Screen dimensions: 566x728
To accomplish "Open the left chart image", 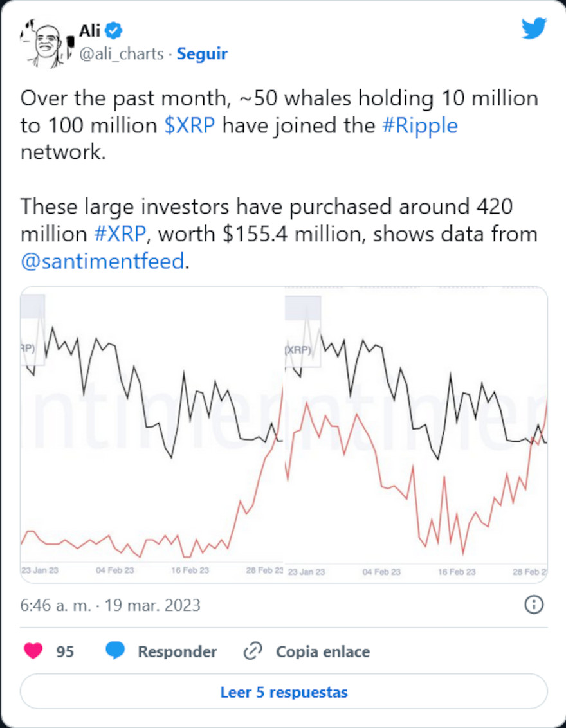I will click(x=152, y=434).
